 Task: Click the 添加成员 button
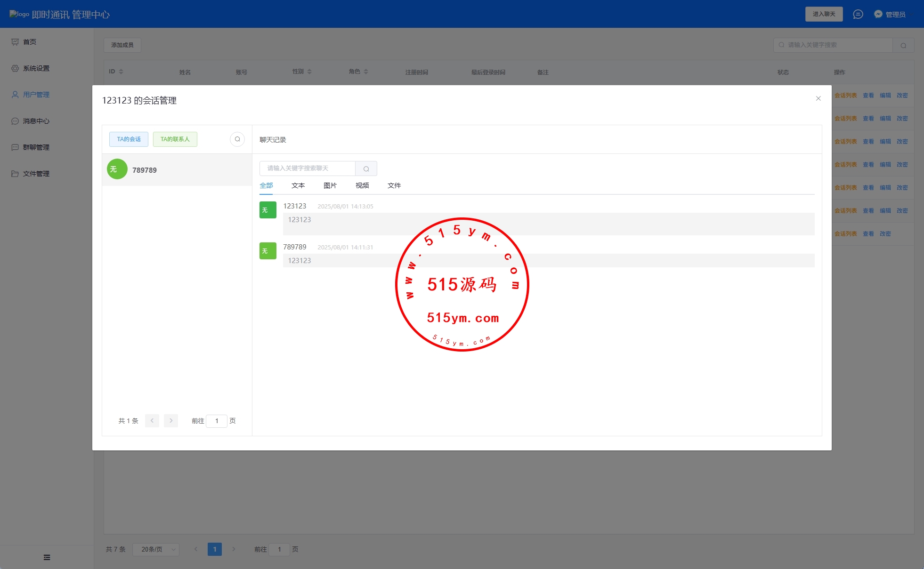point(122,45)
